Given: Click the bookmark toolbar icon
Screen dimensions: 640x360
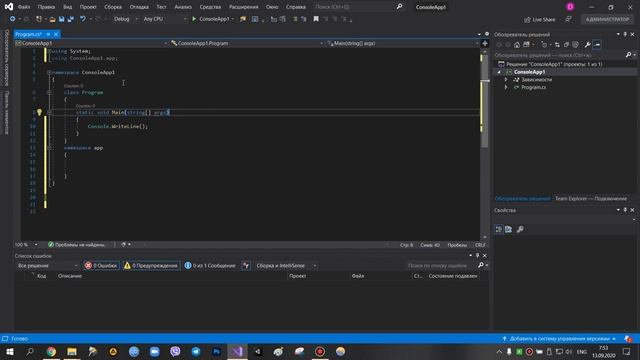Looking at the screenshot, I should click(x=316, y=19).
